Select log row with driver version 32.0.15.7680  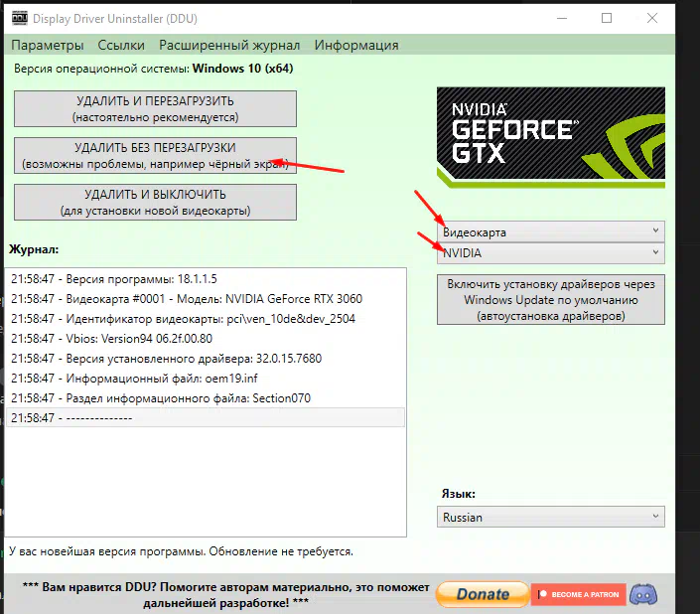(x=206, y=359)
